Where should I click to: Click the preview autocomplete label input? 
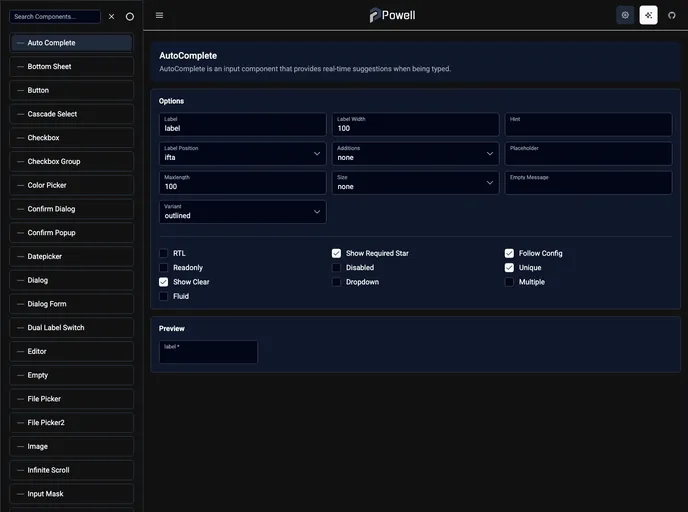pyautogui.click(x=208, y=352)
